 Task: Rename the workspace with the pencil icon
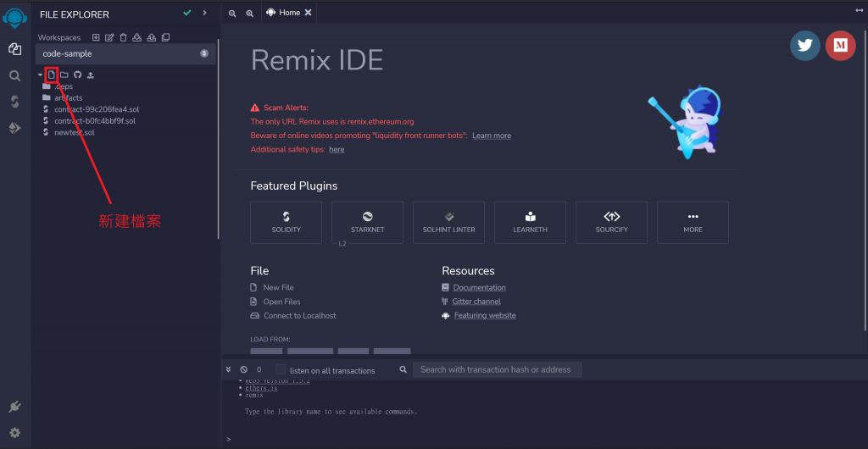(109, 37)
